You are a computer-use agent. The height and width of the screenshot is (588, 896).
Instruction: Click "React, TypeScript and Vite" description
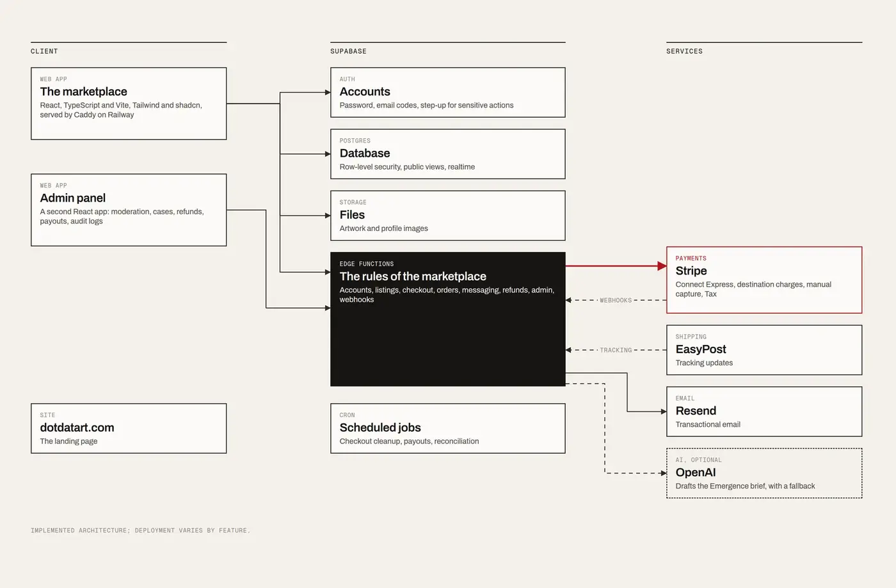point(121,110)
